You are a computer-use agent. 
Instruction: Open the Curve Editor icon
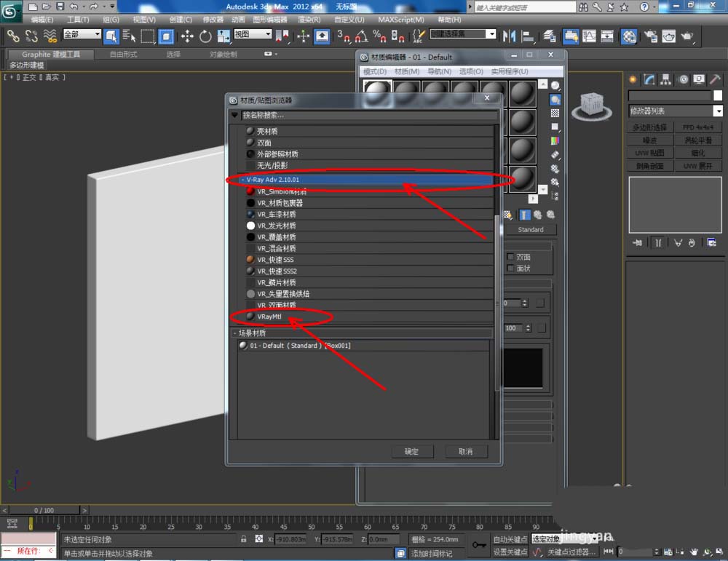pyautogui.click(x=589, y=36)
